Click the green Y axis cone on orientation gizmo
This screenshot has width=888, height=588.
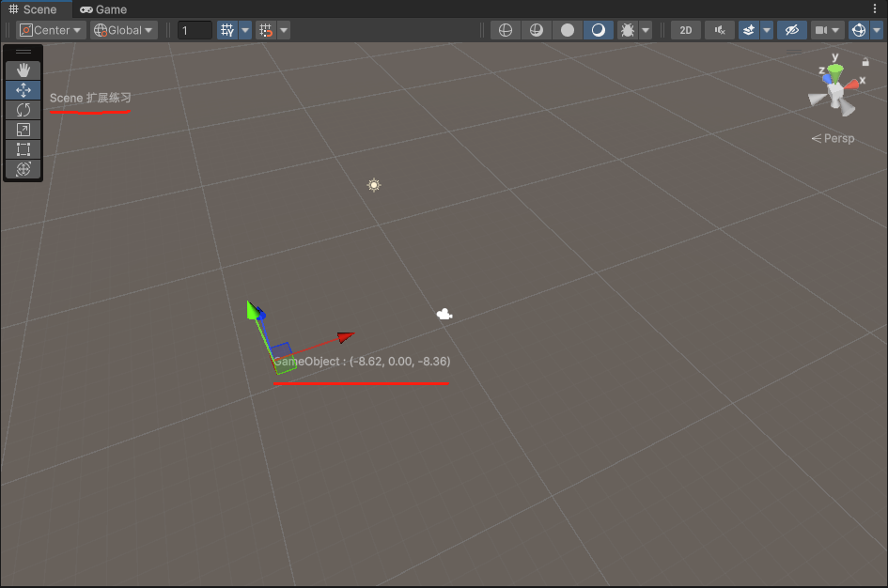834,72
